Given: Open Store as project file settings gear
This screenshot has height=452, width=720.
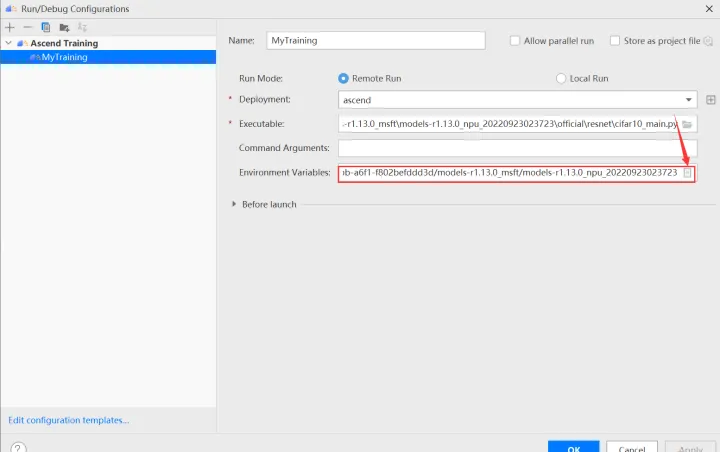Looking at the screenshot, I should (x=708, y=41).
